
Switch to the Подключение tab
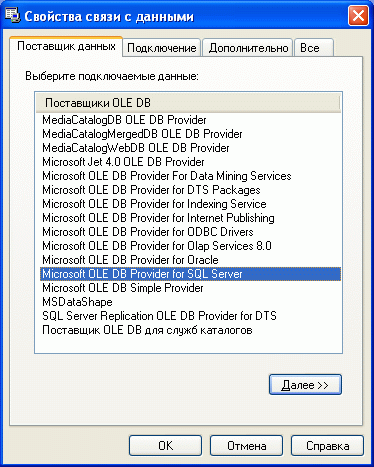click(162, 48)
